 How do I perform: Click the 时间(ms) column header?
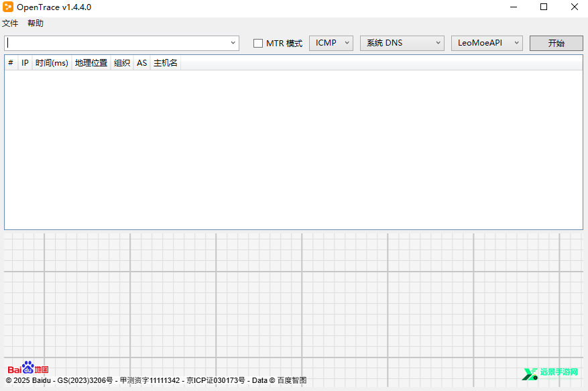click(x=52, y=62)
